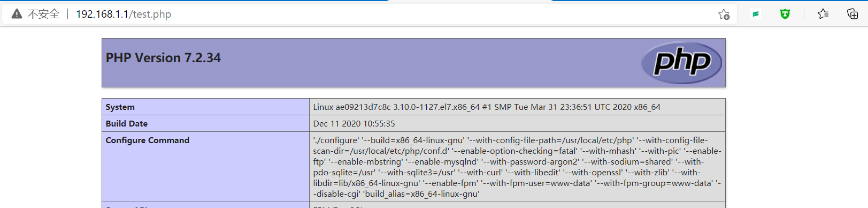Select the System row label
The width and height of the screenshot is (868, 208).
coord(120,107)
